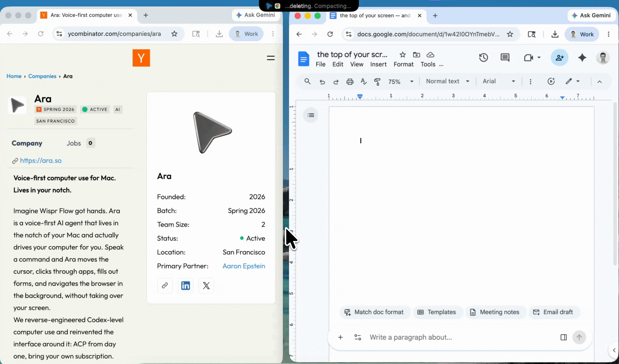
Task: Open new tab in the YC window
Action: pos(146,15)
